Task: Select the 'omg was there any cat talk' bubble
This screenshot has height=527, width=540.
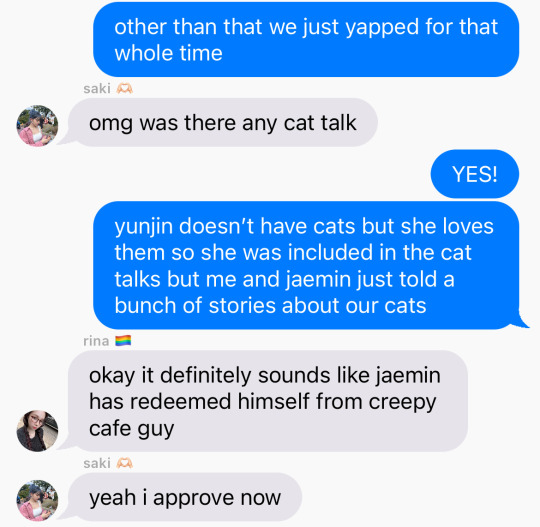Action: click(222, 123)
